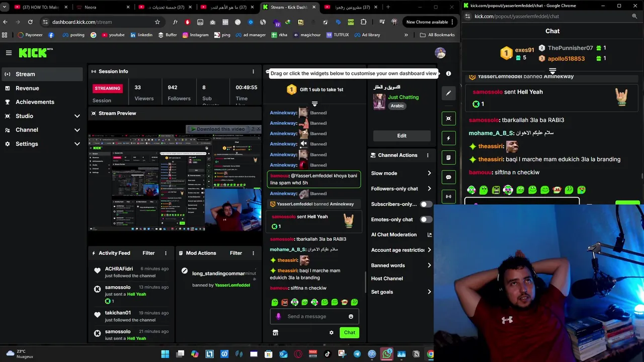Reload the dashboard page
This screenshot has width=644, height=362.
click(30, 22)
